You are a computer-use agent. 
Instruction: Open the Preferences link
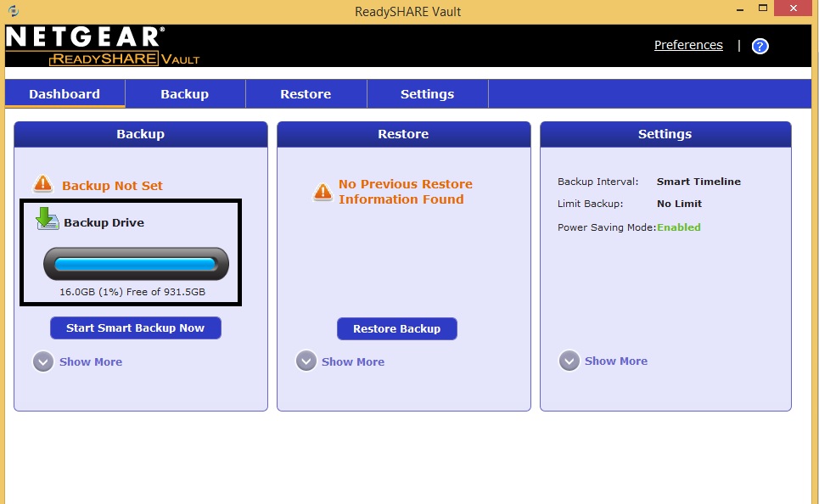pos(688,45)
